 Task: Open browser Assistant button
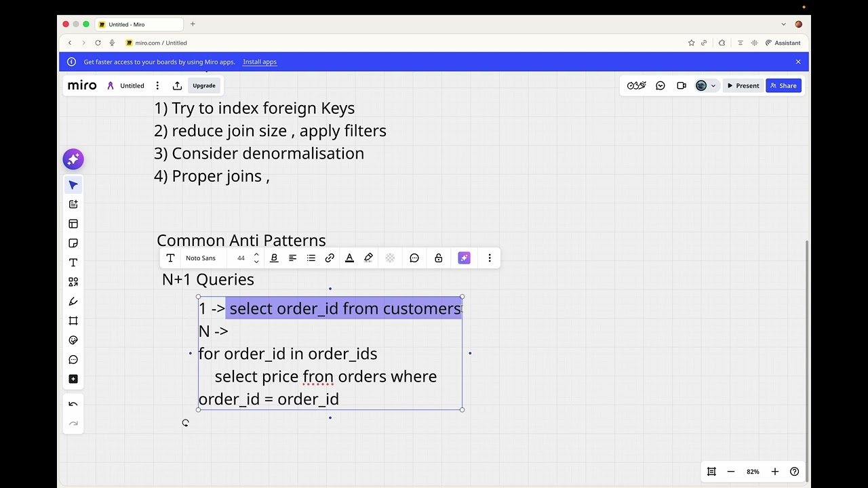[x=783, y=43]
